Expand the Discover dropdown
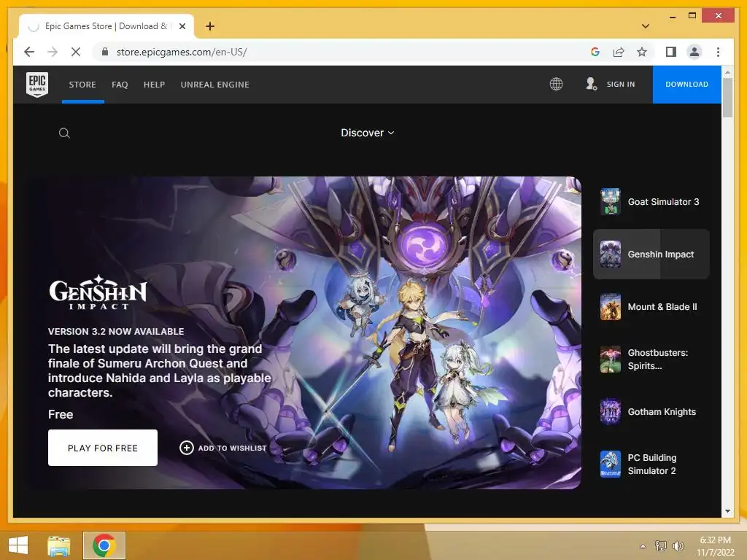Image resolution: width=747 pixels, height=560 pixels. pyautogui.click(x=368, y=133)
